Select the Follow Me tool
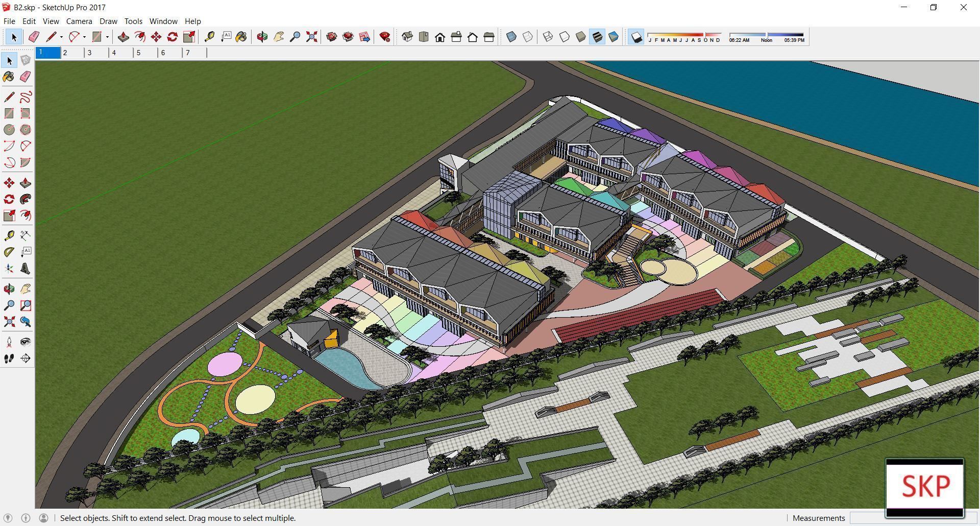The width and height of the screenshot is (980, 526). (x=26, y=199)
